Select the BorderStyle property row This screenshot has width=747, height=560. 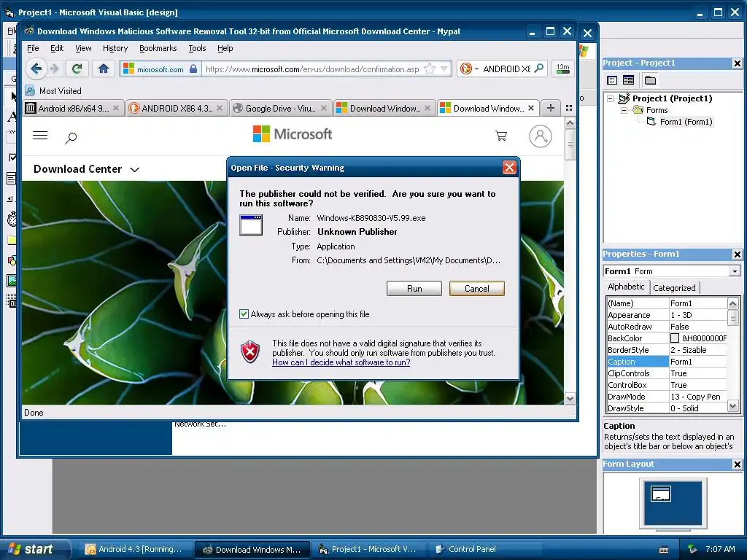click(667, 350)
